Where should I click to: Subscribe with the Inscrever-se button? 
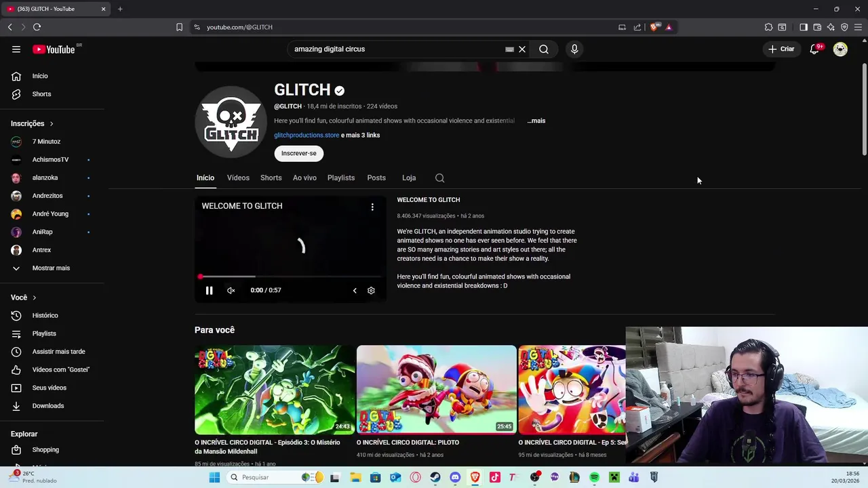click(299, 153)
